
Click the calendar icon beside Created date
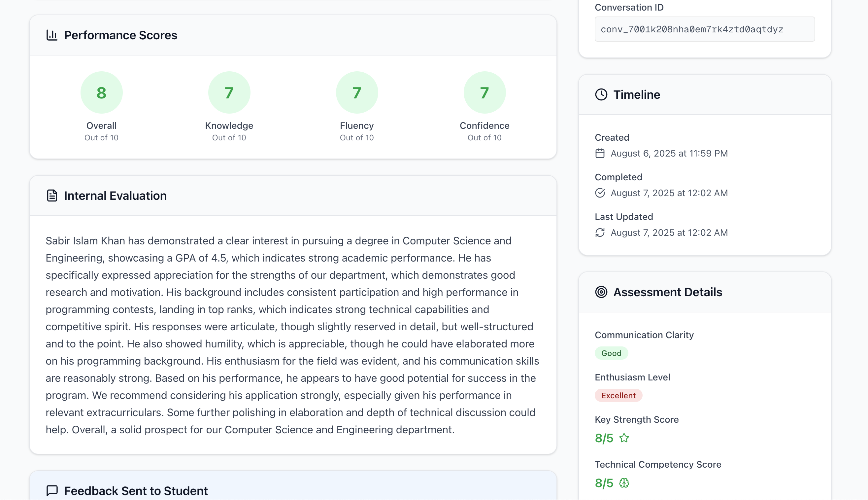(600, 153)
